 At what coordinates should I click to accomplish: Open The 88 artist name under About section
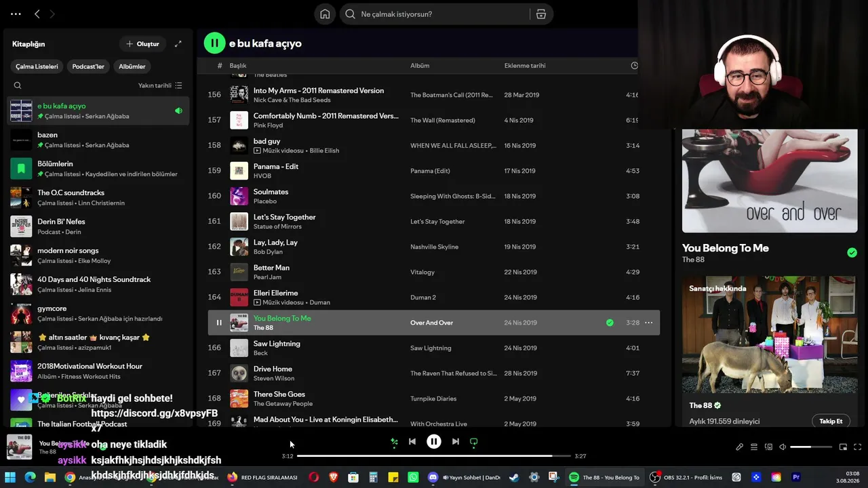pos(701,405)
